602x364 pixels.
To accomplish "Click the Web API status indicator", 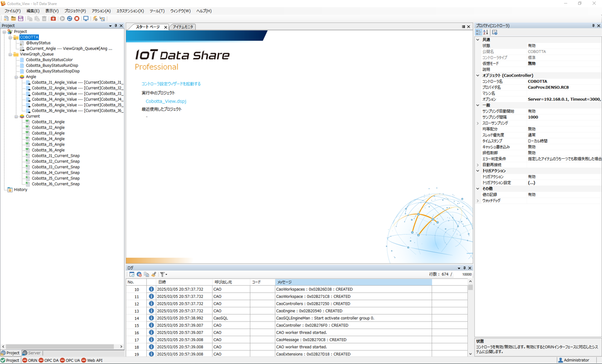I will 93,360.
